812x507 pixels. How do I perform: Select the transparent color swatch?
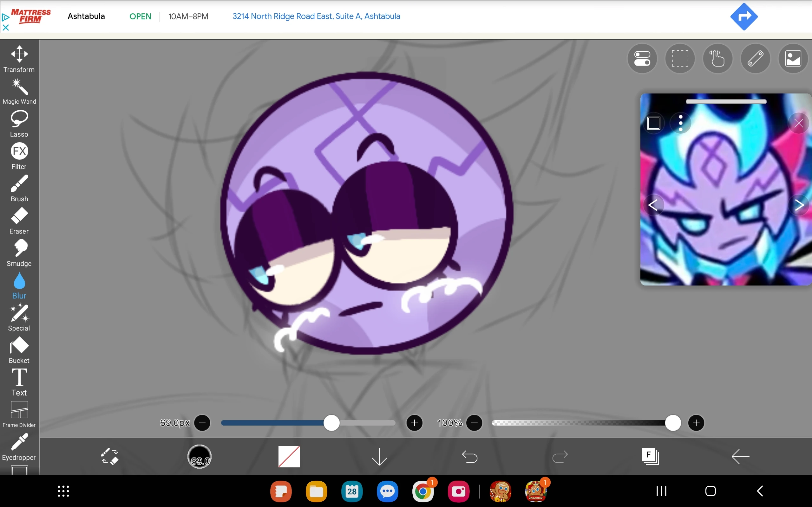pyautogui.click(x=289, y=456)
